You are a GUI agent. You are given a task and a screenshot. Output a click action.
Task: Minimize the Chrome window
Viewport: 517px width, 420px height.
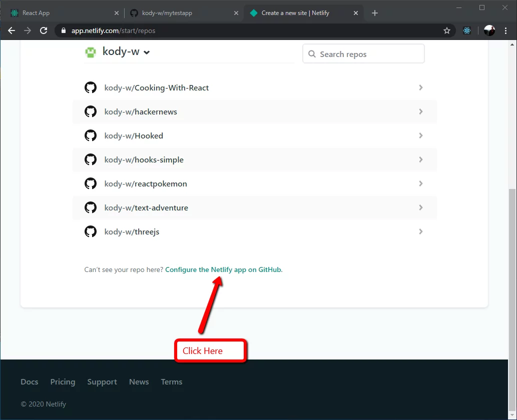pyautogui.click(x=459, y=7)
